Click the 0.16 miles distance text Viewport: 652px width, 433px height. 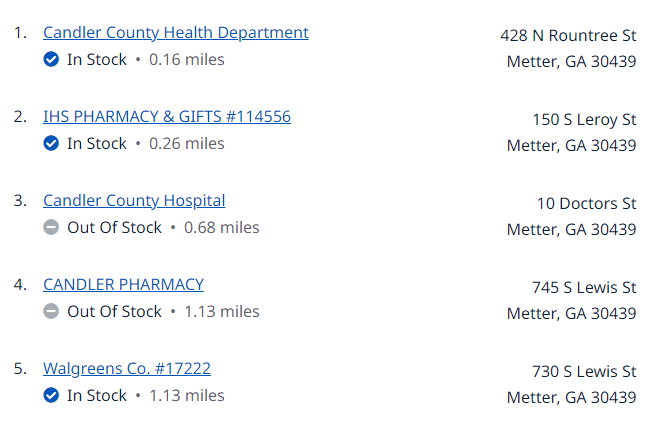click(x=187, y=60)
